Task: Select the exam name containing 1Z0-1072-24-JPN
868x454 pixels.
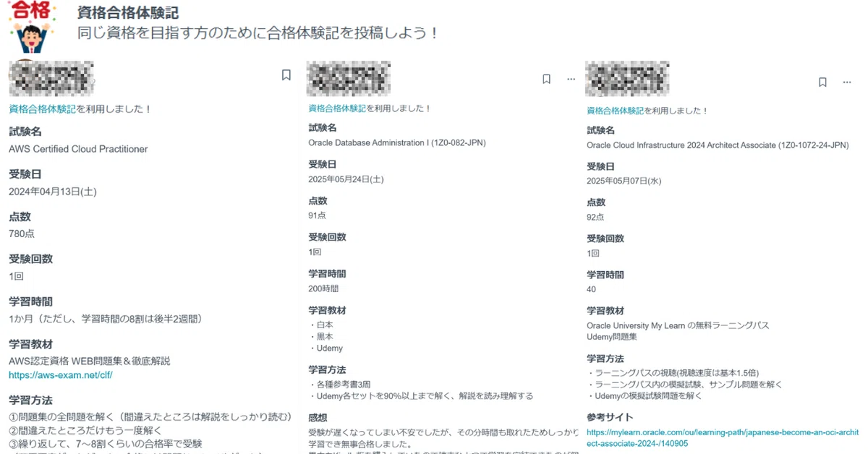Action: coord(718,145)
